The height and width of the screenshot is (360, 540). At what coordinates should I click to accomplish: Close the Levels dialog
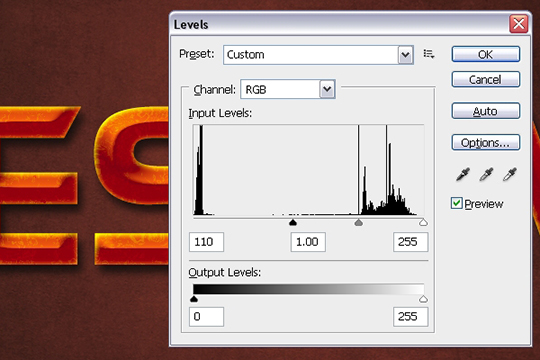click(x=519, y=24)
